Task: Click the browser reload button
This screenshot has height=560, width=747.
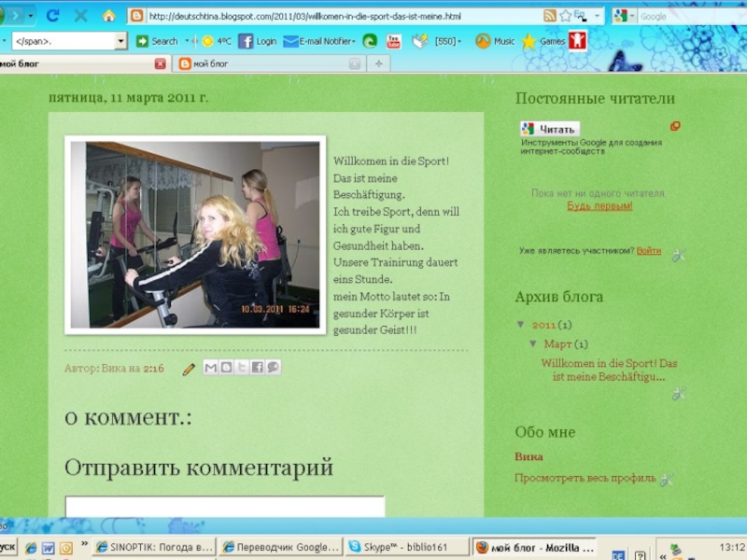Action: click(x=52, y=16)
